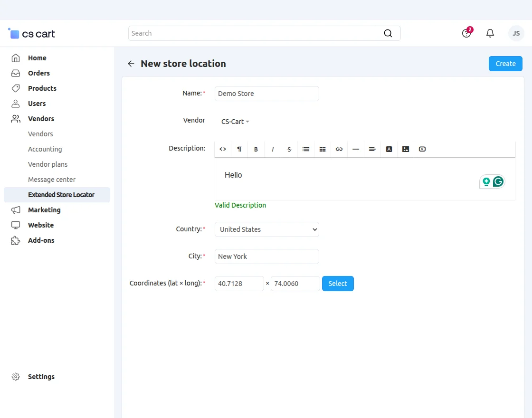532x418 pixels.
Task: Open Vendor plans in the sidebar
Action: (x=47, y=164)
